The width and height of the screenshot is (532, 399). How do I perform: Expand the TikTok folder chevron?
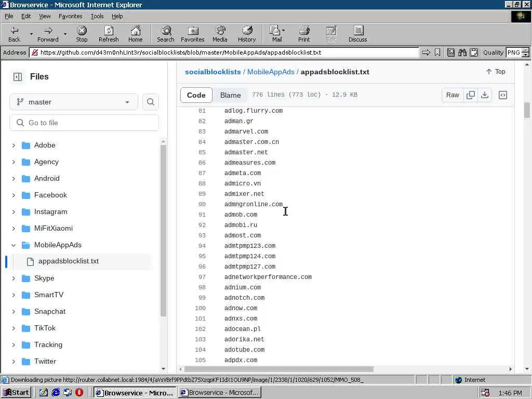(14, 328)
